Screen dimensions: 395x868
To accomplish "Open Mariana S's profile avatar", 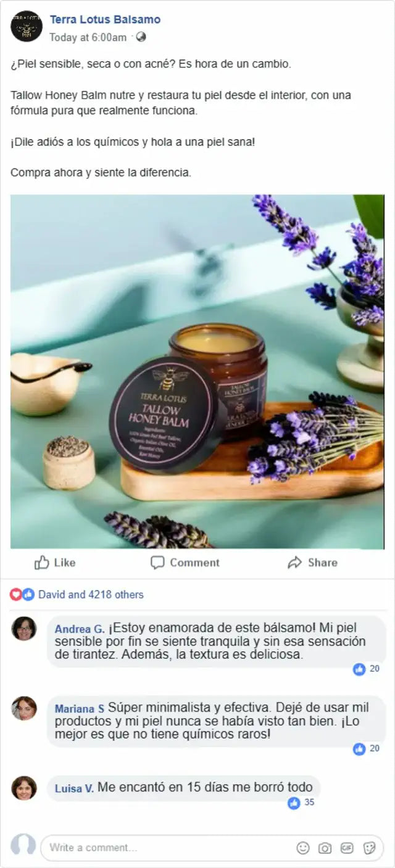I will click(x=24, y=708).
